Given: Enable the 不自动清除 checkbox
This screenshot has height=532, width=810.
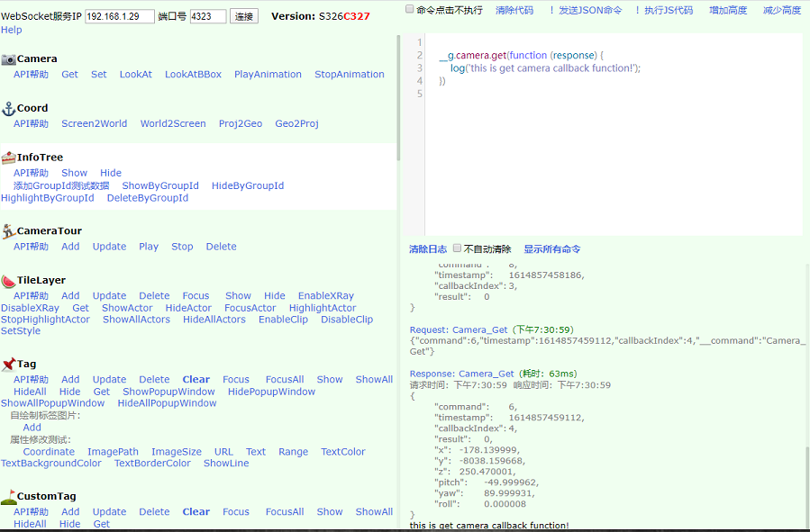Looking at the screenshot, I should (458, 248).
